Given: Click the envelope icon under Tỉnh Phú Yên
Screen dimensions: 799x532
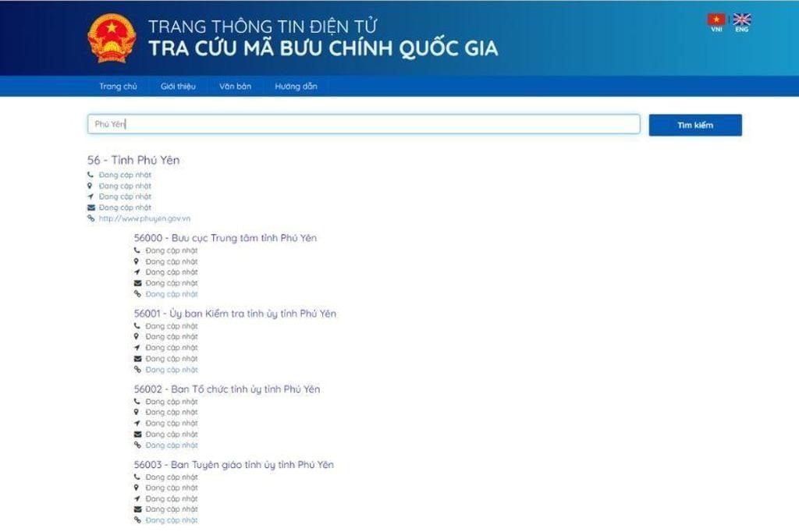Looking at the screenshot, I should click(91, 207).
